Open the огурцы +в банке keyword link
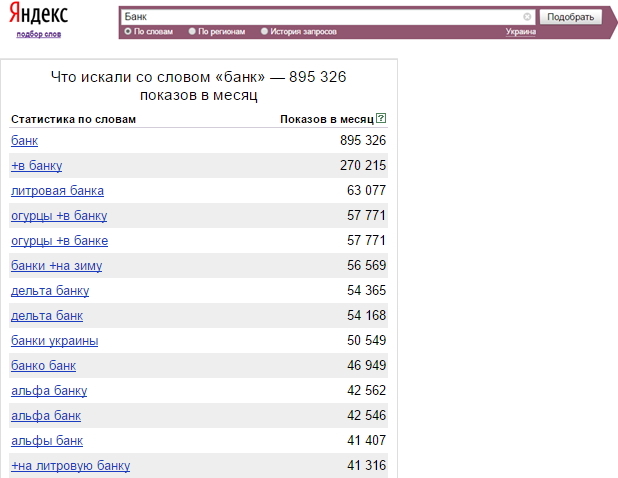The image size is (618, 478). click(60, 240)
